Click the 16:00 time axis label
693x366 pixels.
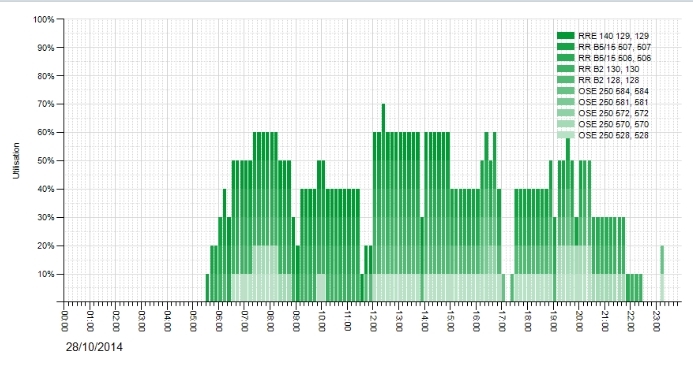pos(476,320)
